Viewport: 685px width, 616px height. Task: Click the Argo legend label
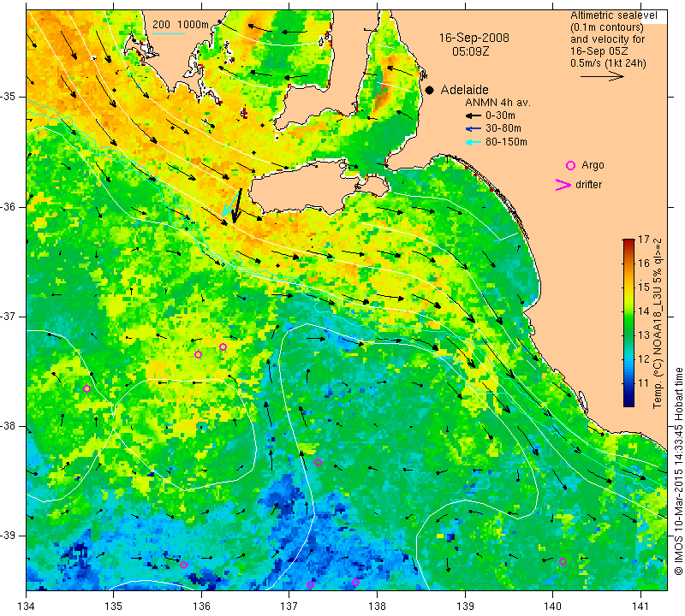coord(593,165)
